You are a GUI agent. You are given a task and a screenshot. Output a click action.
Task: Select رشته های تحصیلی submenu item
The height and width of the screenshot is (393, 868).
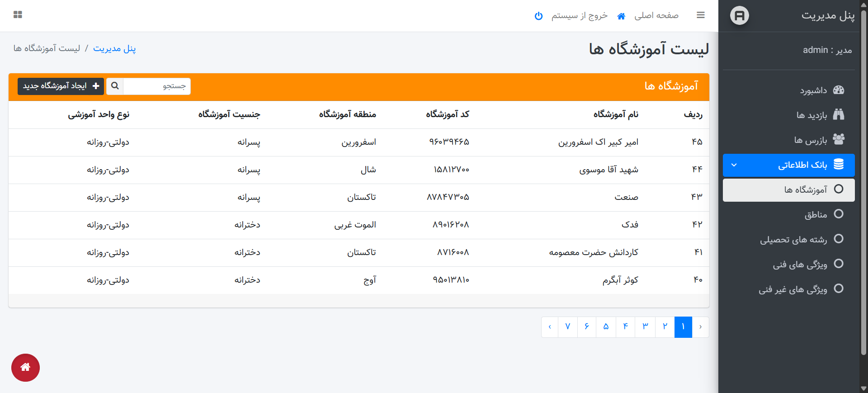point(793,239)
